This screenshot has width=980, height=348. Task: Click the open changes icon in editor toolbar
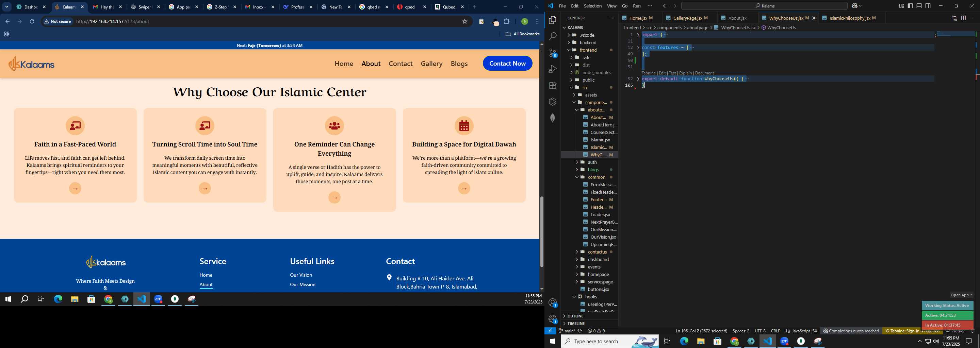pos(954,18)
